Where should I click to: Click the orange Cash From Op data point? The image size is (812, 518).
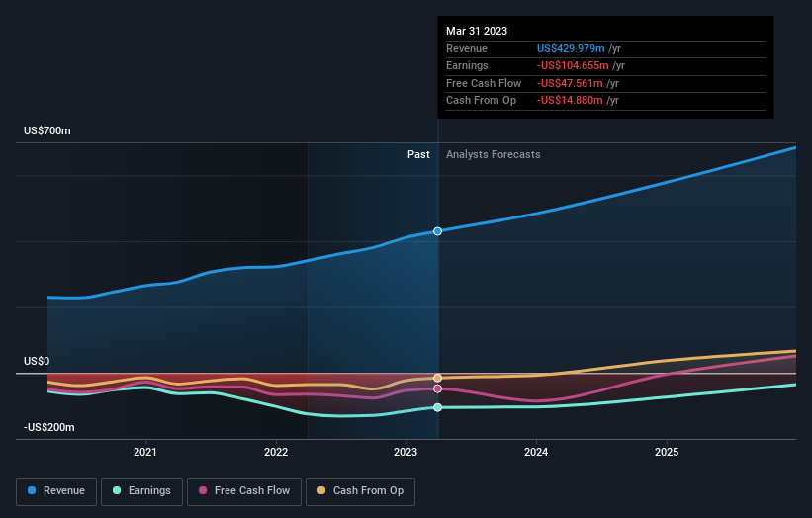click(437, 378)
